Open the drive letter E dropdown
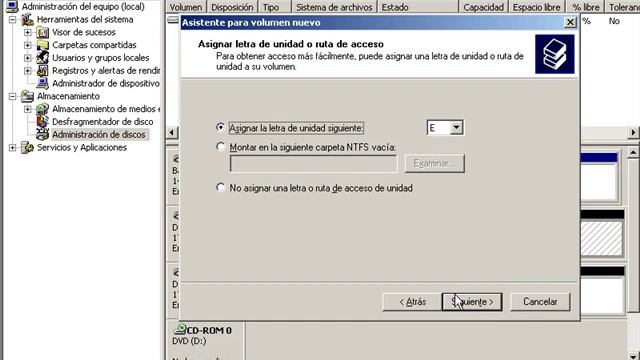This screenshot has height=360, width=640. (x=456, y=128)
